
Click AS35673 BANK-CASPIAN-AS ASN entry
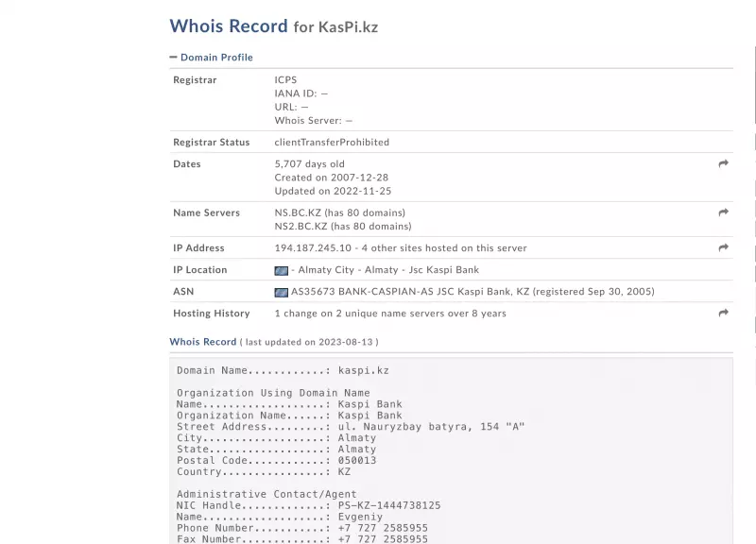tap(472, 292)
